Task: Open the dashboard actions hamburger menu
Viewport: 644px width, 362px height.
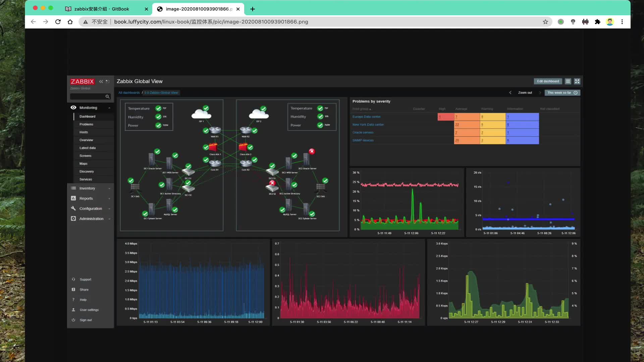Action: click(568, 81)
